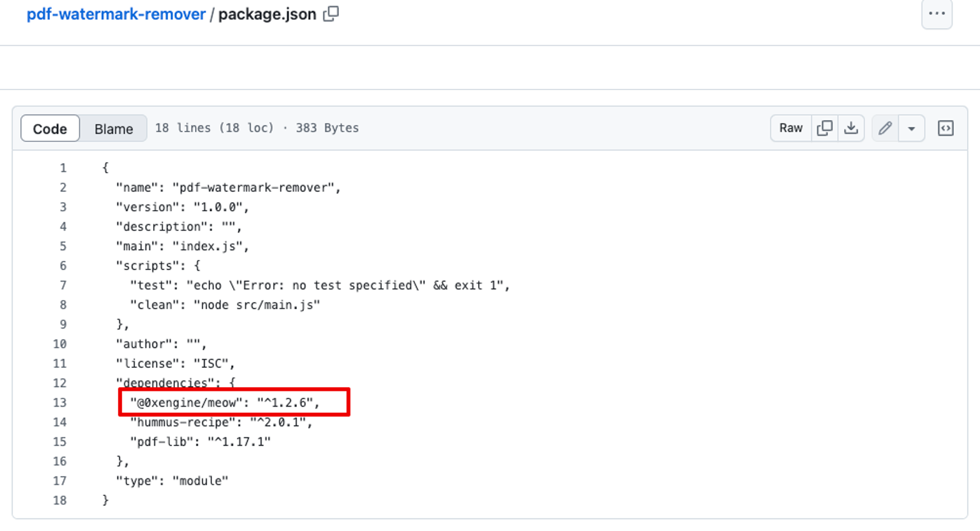Viewport: 980px width, 531px height.
Task: Select line number 13
Action: tap(60, 403)
